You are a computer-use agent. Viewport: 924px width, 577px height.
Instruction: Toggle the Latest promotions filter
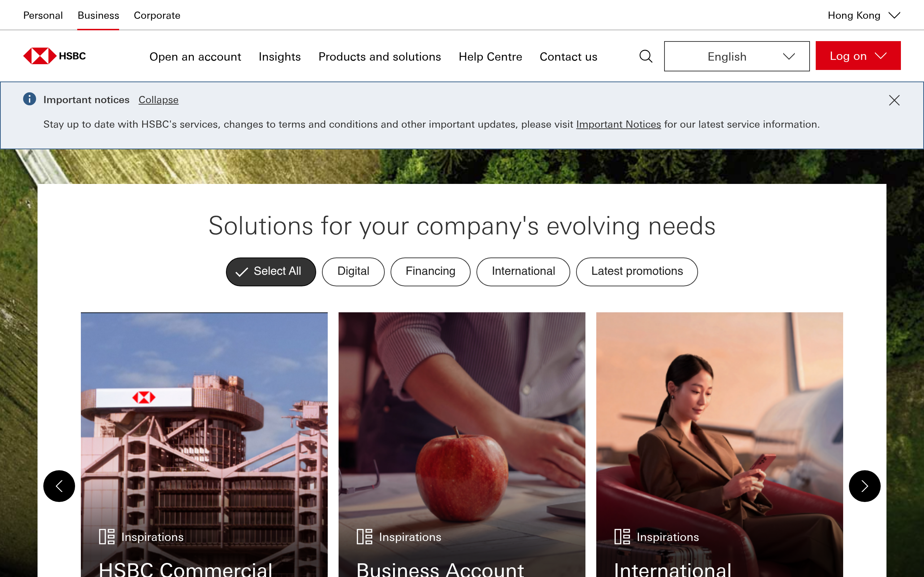[636, 271]
